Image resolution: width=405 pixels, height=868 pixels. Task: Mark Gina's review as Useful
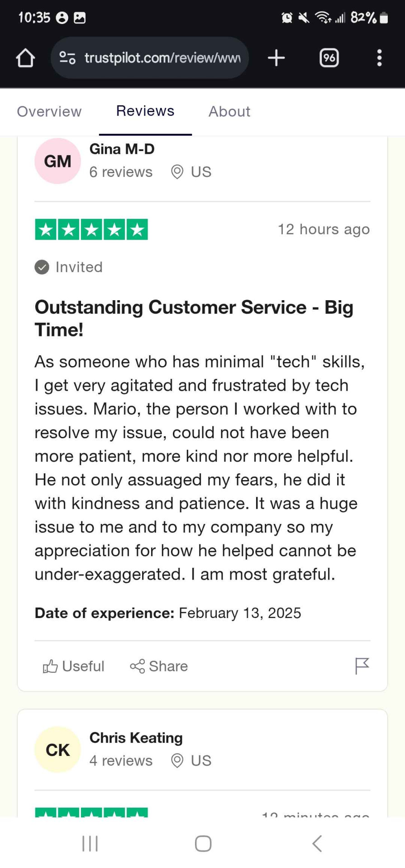pyautogui.click(x=73, y=666)
